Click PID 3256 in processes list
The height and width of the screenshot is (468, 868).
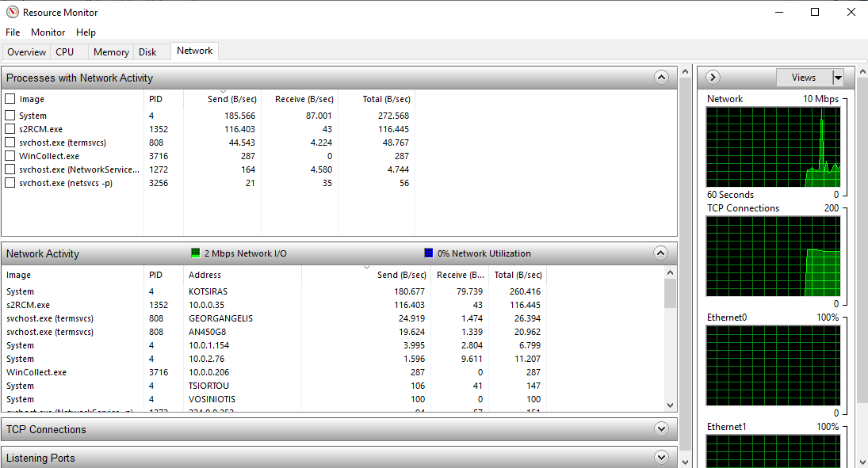[159, 183]
